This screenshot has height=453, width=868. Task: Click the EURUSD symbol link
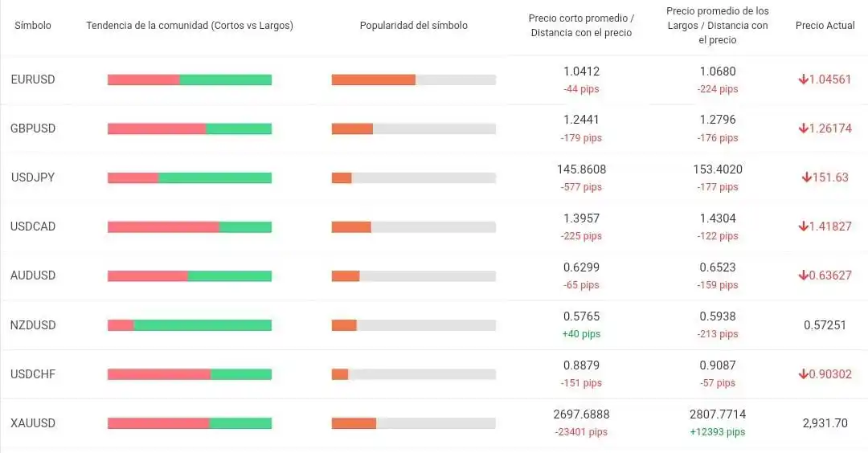pyautogui.click(x=33, y=80)
